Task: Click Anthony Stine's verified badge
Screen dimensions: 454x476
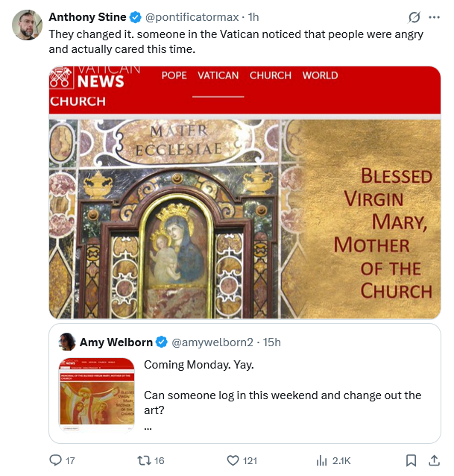Action: 136,17
